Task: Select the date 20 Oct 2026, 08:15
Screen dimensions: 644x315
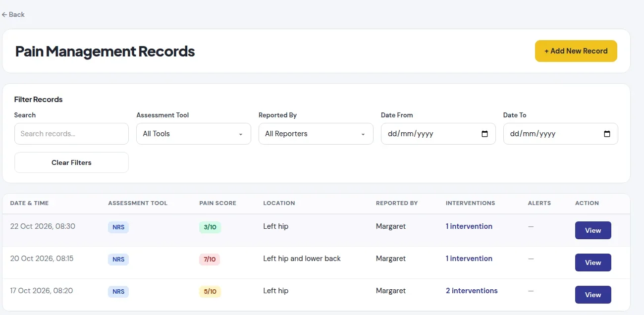Action: pyautogui.click(x=42, y=259)
